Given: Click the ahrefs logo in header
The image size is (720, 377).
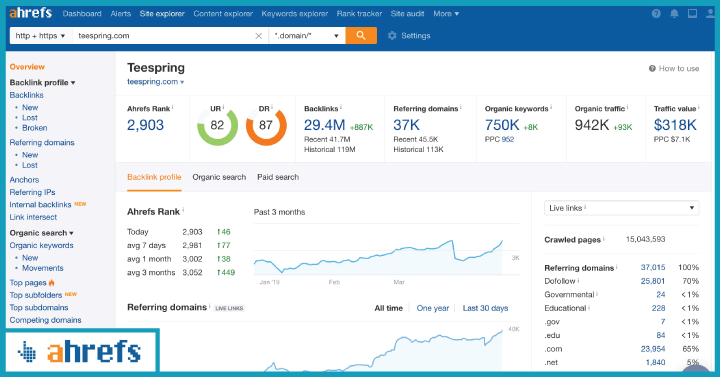Looking at the screenshot, I should point(31,13).
